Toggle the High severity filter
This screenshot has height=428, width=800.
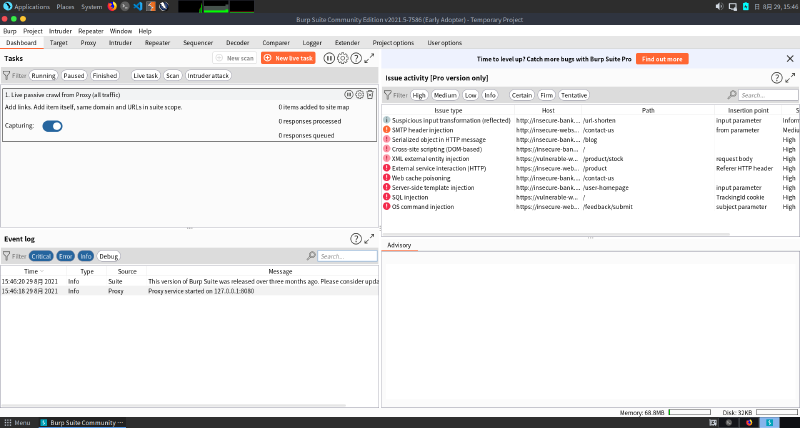point(419,95)
